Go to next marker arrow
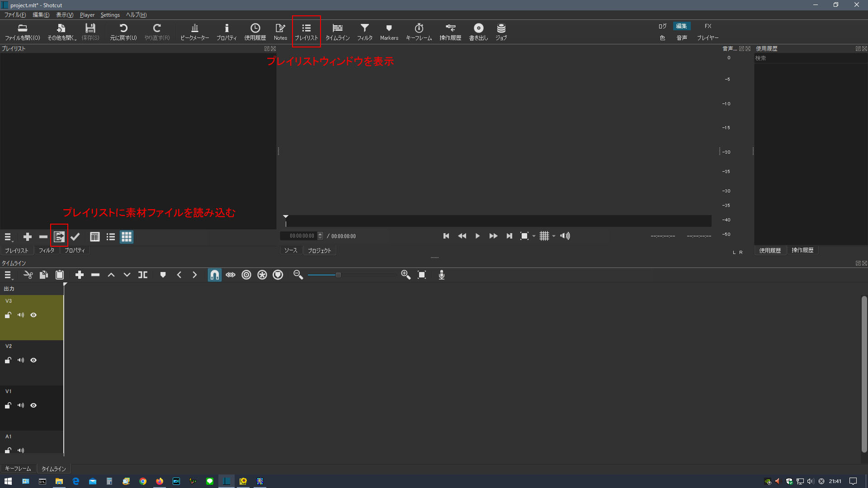868x488 pixels. click(x=195, y=275)
